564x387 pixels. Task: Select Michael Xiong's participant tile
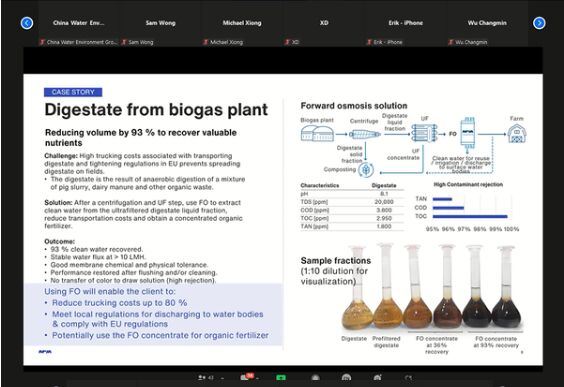(242, 28)
